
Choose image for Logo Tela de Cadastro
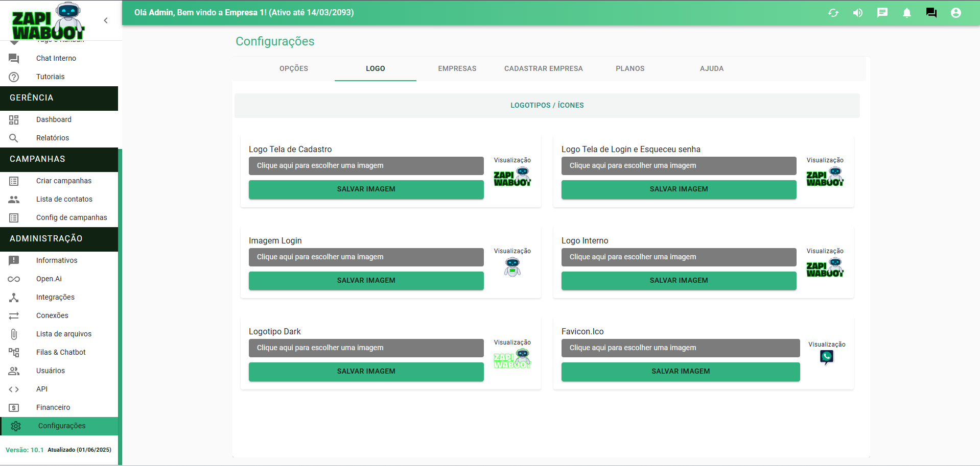pos(366,165)
